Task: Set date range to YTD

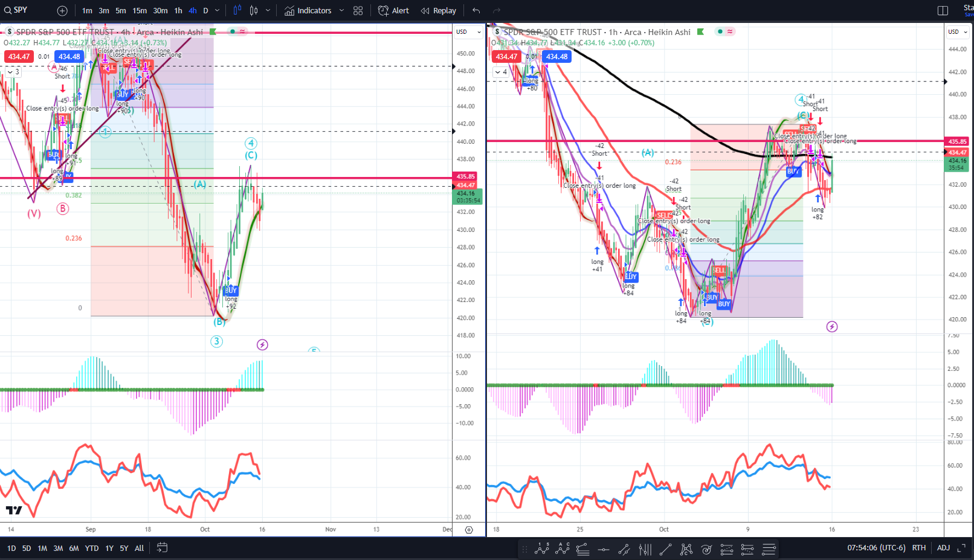Action: click(92, 548)
